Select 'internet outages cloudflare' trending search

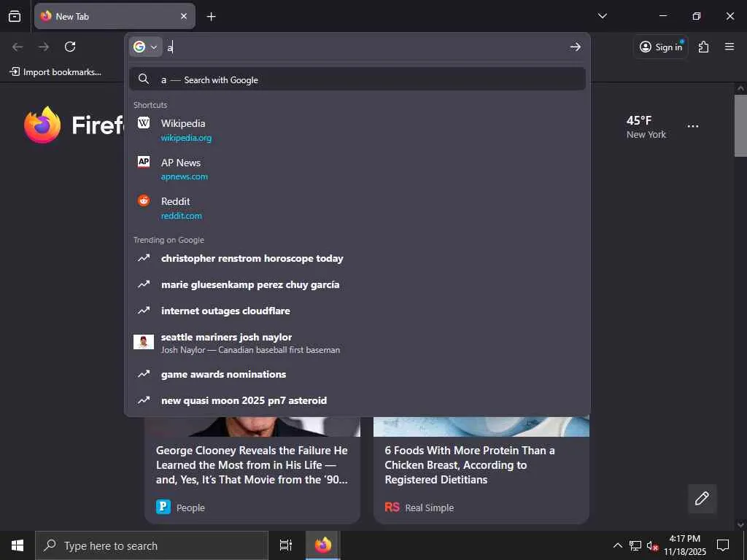point(357,311)
